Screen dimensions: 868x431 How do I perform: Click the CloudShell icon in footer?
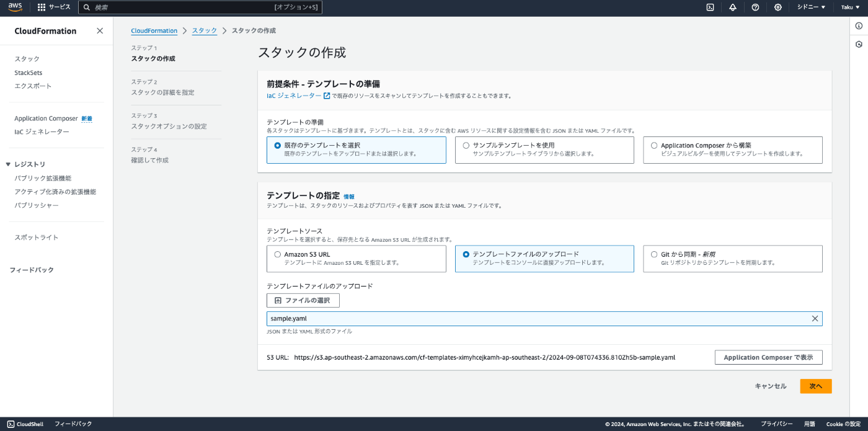coord(11,424)
